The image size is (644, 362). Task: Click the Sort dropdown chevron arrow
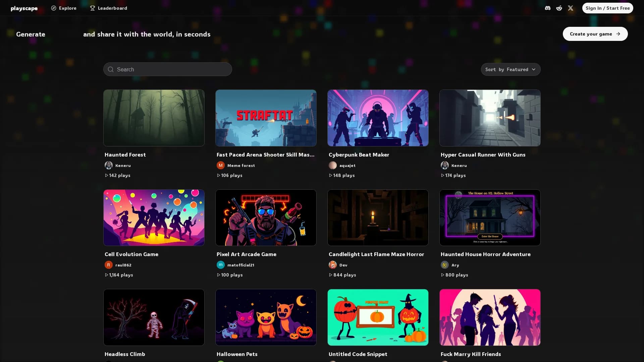click(x=534, y=69)
